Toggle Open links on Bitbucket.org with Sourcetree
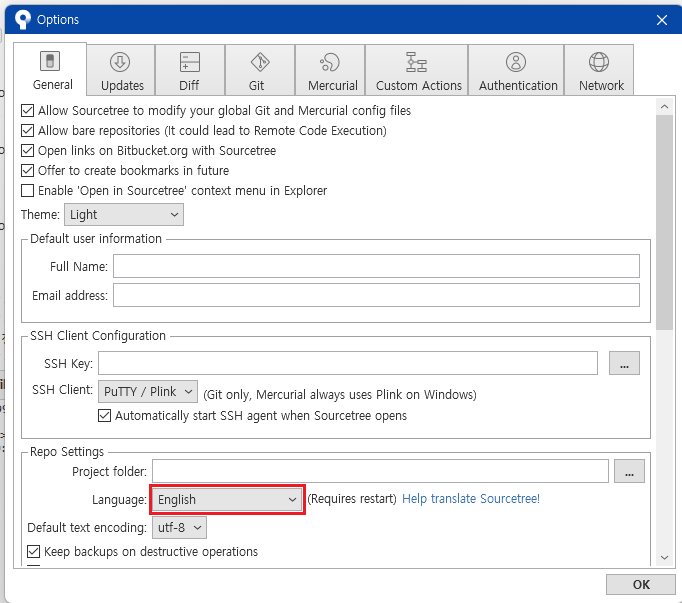682x603 pixels. pos(27,151)
